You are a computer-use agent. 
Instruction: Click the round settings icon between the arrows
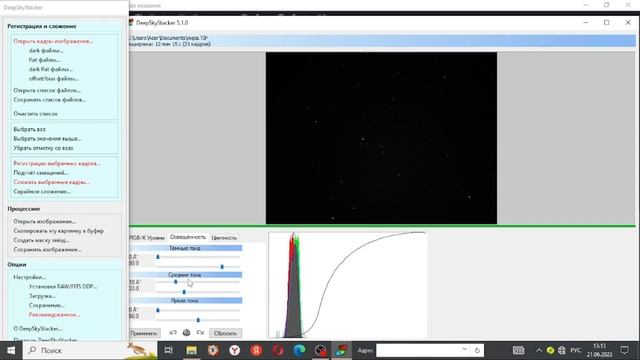click(187, 333)
